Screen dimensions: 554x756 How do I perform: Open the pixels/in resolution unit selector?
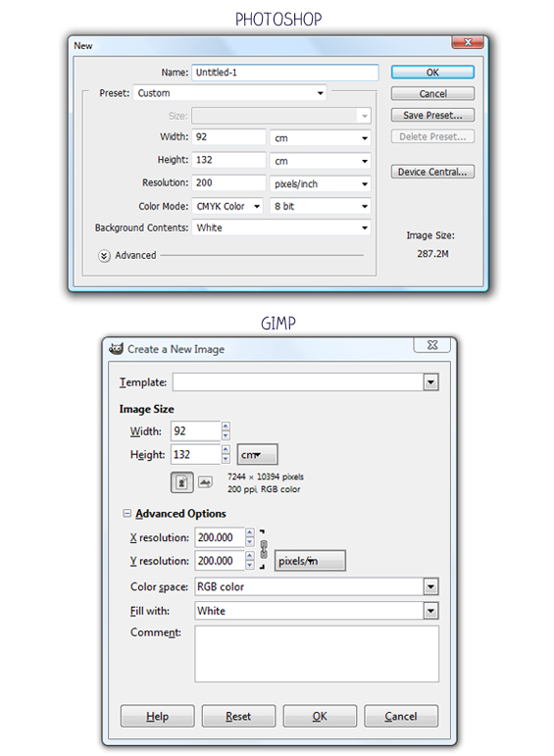[310, 561]
